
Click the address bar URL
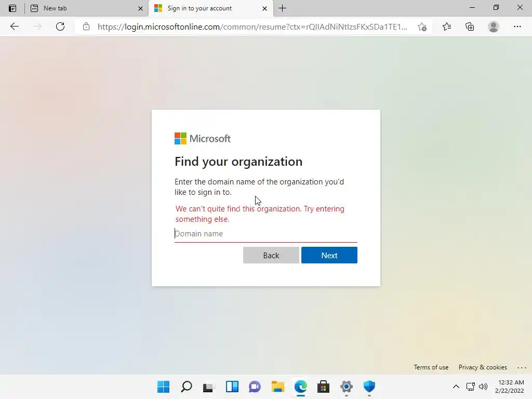[252, 27]
